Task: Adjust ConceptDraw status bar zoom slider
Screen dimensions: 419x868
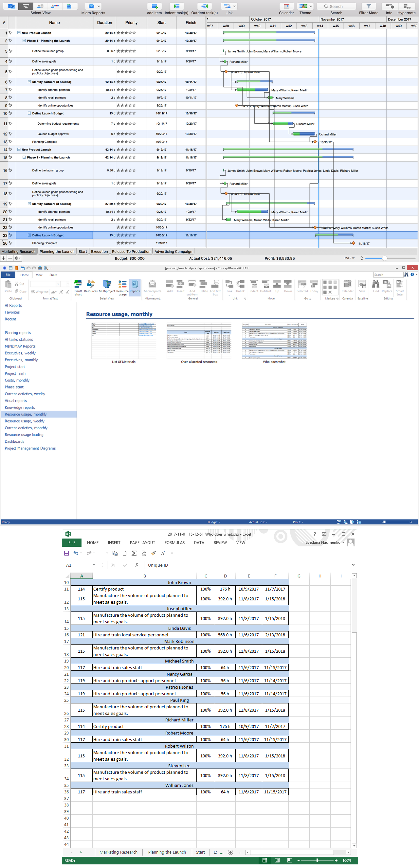Action: [384, 522]
